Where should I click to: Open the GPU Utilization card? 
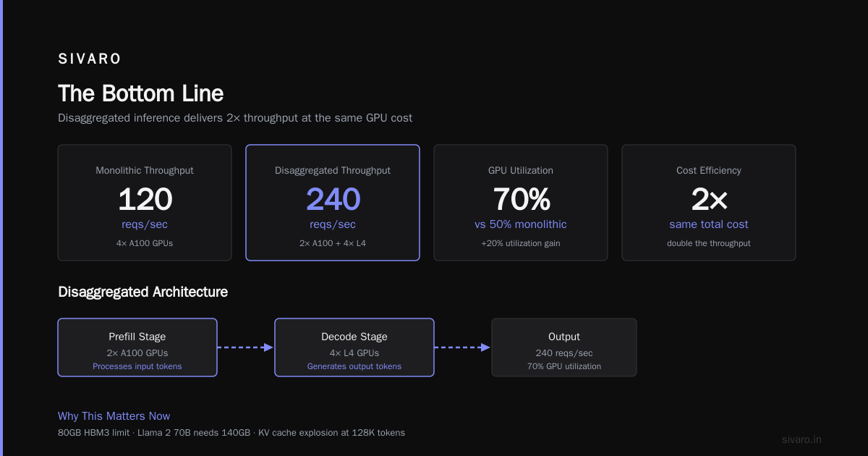(521, 203)
